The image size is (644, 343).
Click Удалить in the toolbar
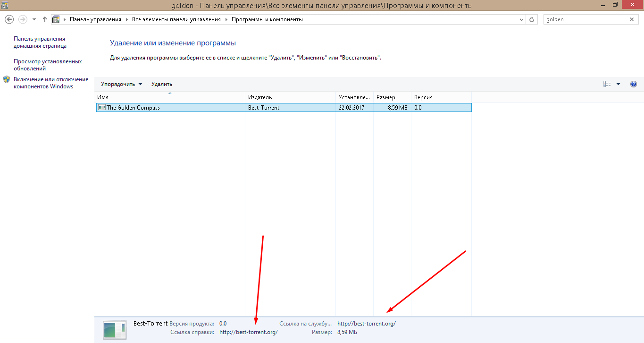pos(162,84)
